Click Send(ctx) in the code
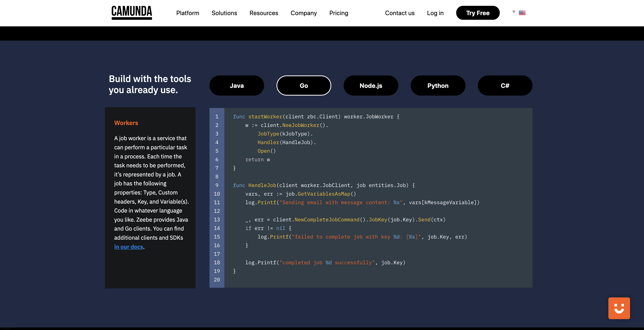The height and width of the screenshot is (330, 644). point(432,220)
